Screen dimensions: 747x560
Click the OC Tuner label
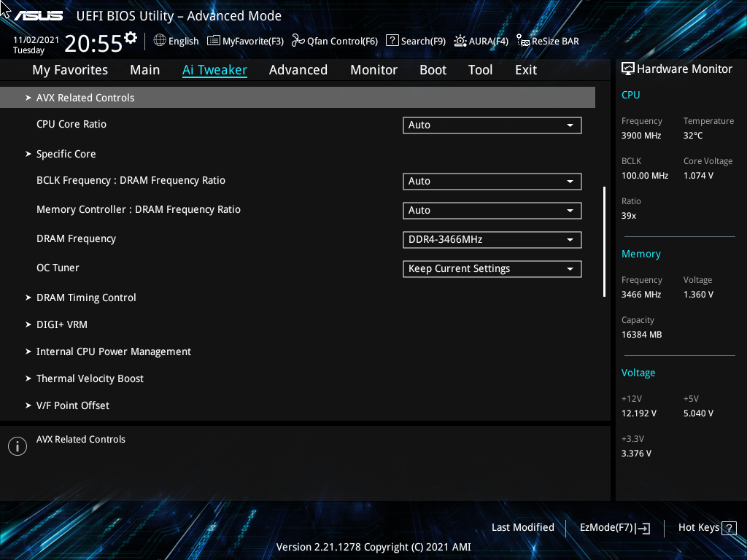pyautogui.click(x=58, y=268)
